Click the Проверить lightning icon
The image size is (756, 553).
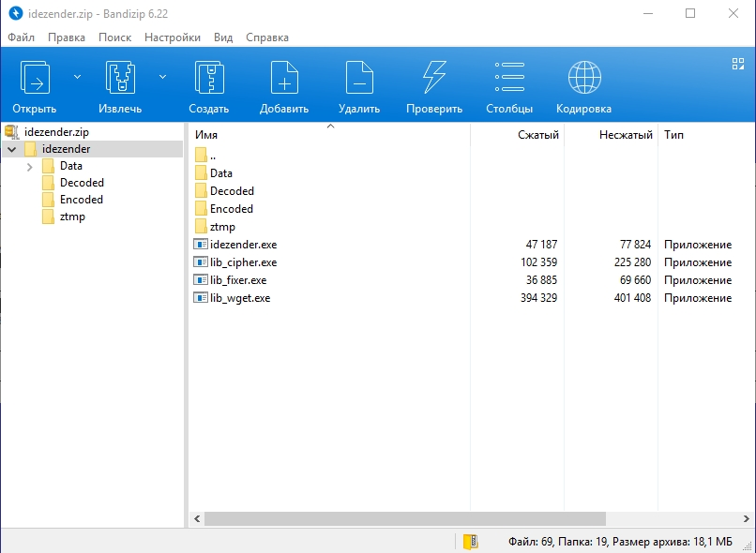click(434, 77)
